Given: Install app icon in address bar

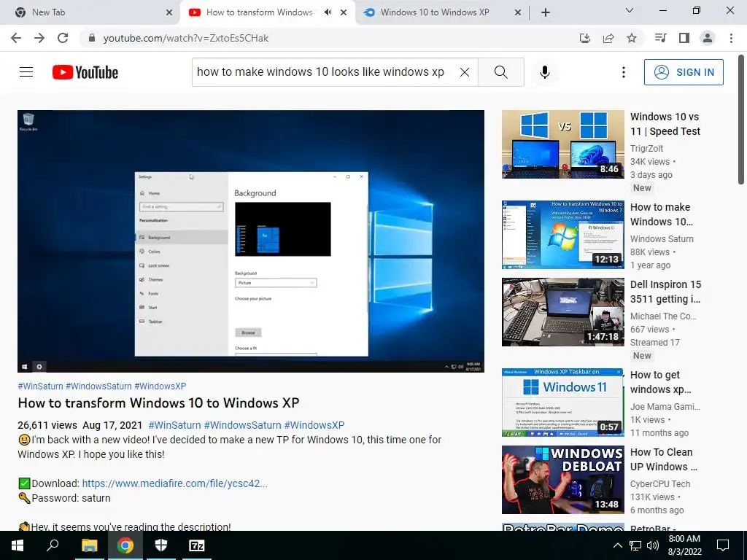Looking at the screenshot, I should [x=585, y=38].
